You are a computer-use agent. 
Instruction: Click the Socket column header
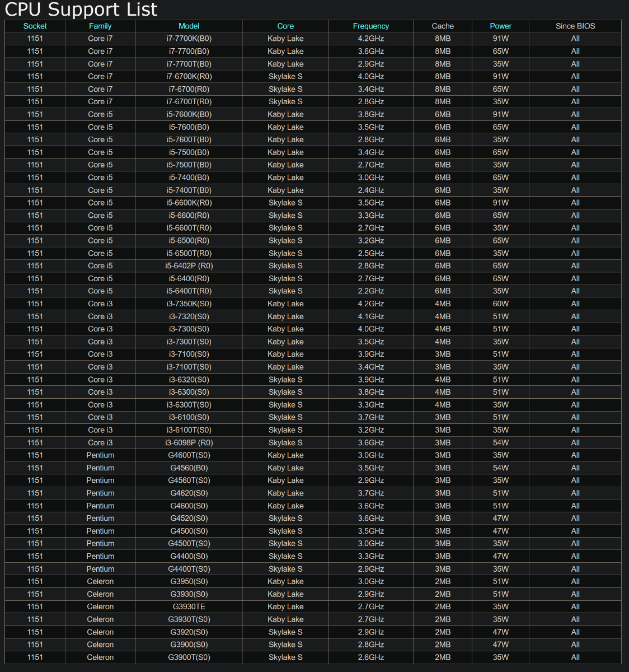(x=35, y=26)
